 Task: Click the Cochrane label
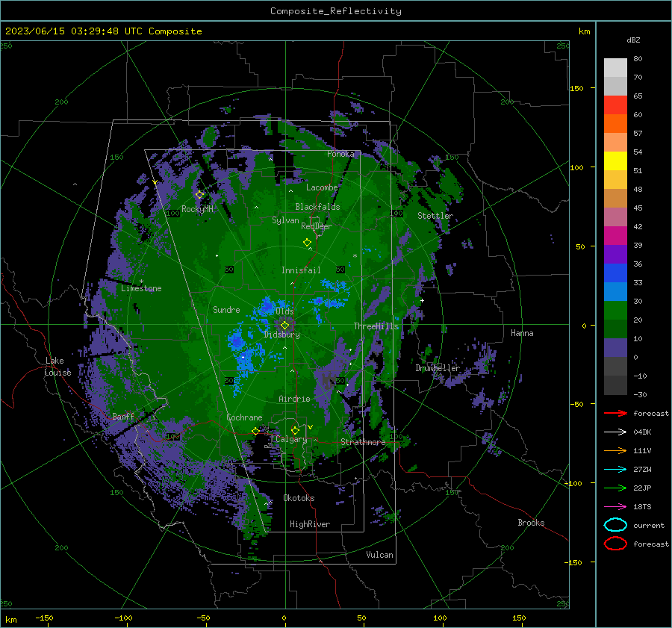244,417
